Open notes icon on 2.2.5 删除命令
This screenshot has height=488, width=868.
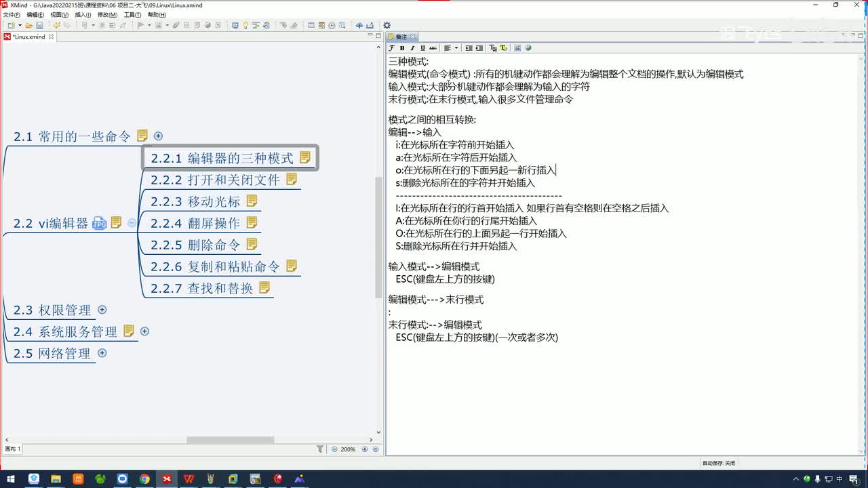[x=252, y=244]
